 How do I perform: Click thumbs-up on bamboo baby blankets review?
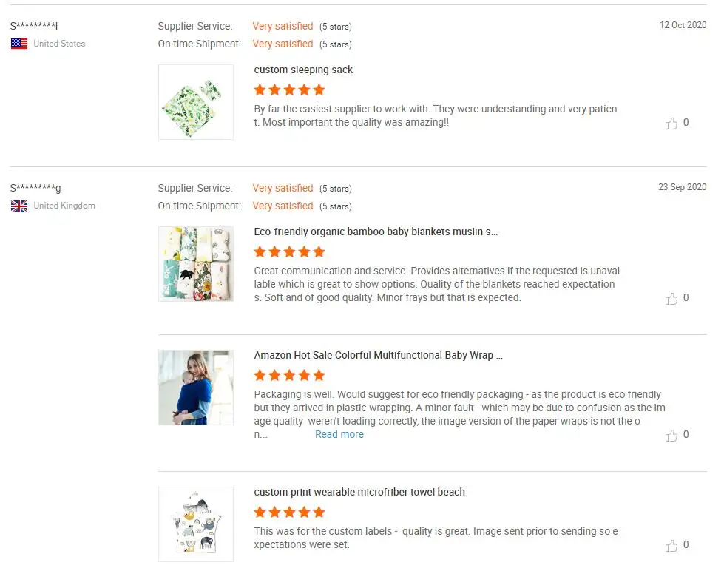click(671, 299)
